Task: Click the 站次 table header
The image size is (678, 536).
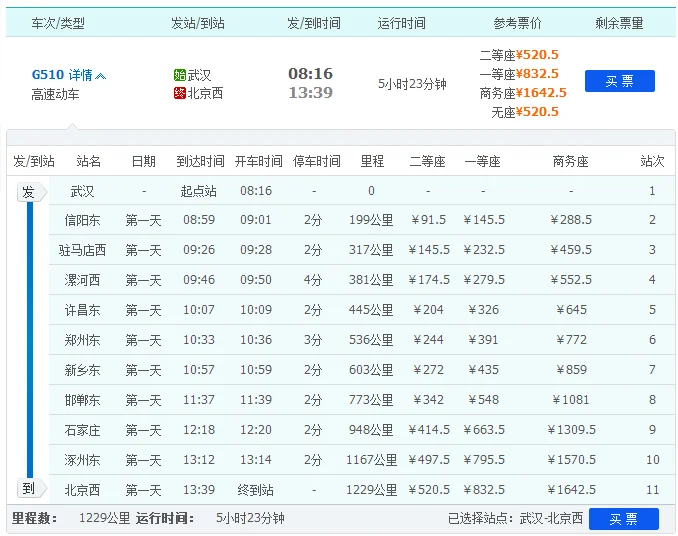Action: pos(652,161)
